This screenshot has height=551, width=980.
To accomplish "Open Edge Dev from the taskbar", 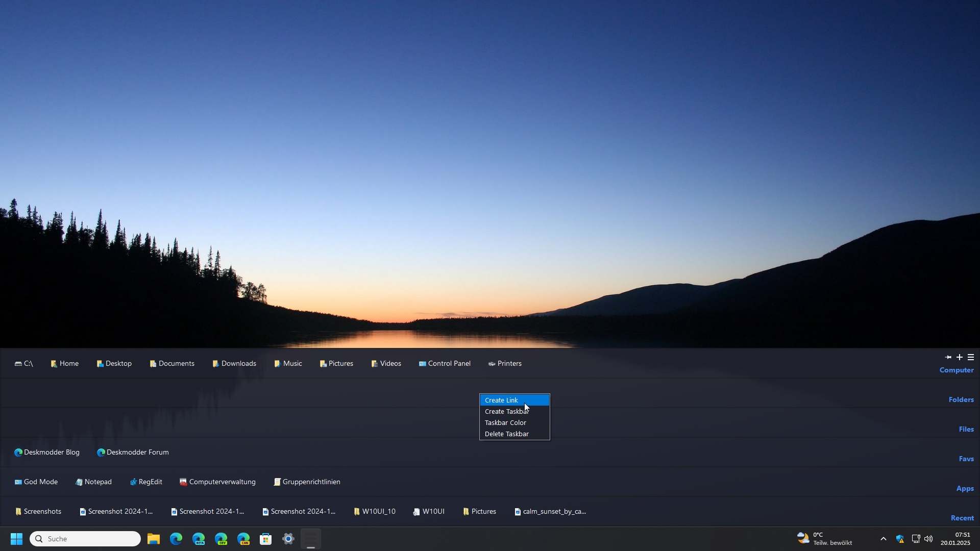I will (x=221, y=539).
